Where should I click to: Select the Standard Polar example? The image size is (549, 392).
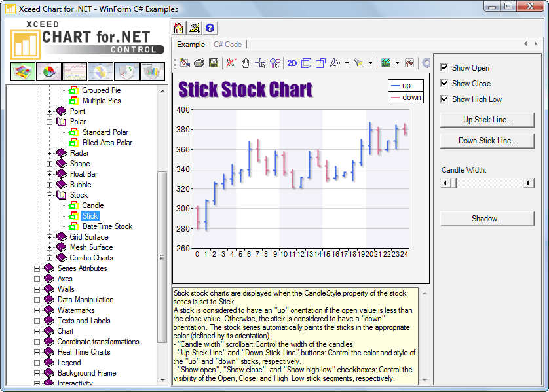pyautogui.click(x=105, y=132)
